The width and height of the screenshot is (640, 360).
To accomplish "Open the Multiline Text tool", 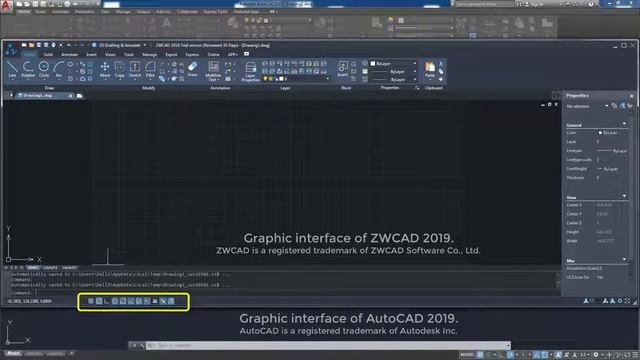I will click(213, 71).
